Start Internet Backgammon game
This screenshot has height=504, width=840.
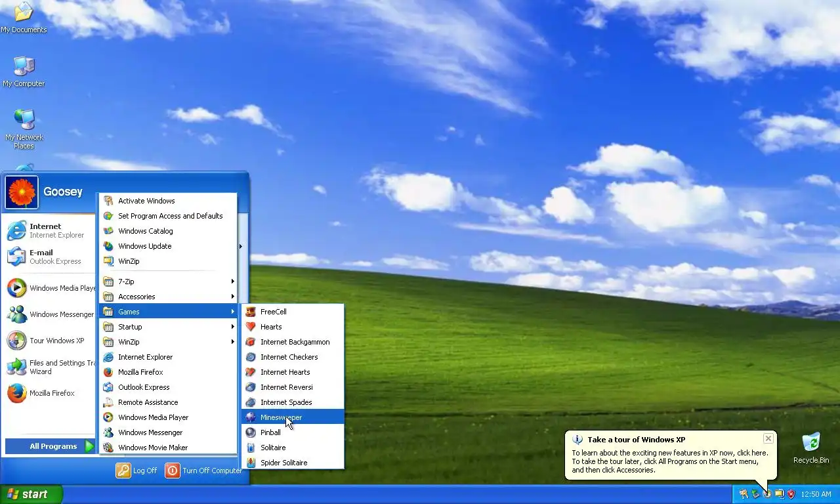(x=293, y=342)
